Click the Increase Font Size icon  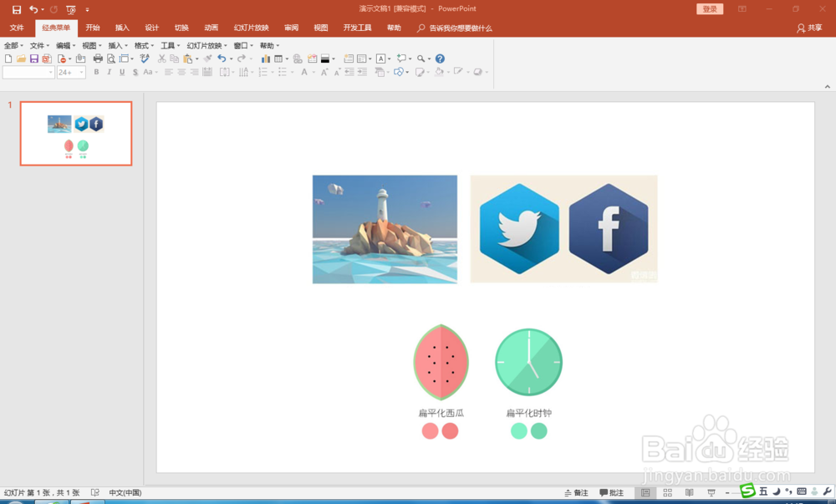[x=324, y=72]
